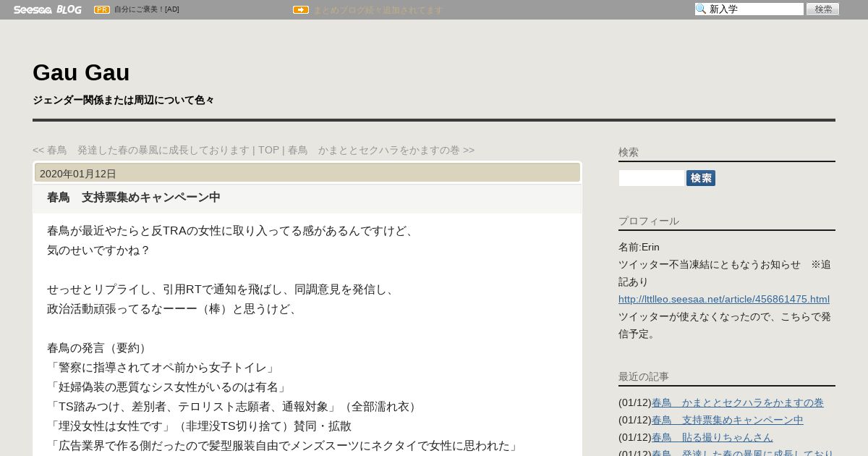
Task: Focus the sidebar search input field
Action: pyautogui.click(x=651, y=178)
